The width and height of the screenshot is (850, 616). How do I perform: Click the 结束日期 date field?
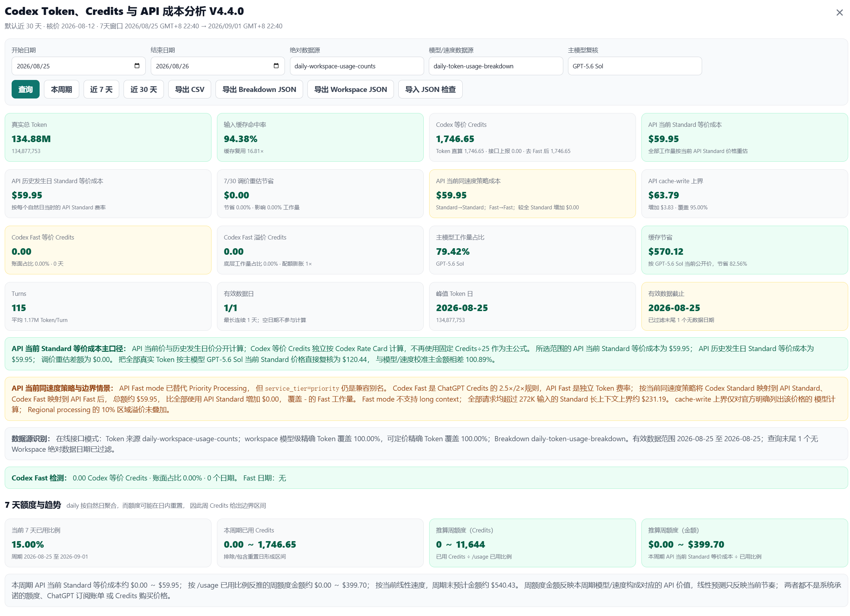[217, 66]
